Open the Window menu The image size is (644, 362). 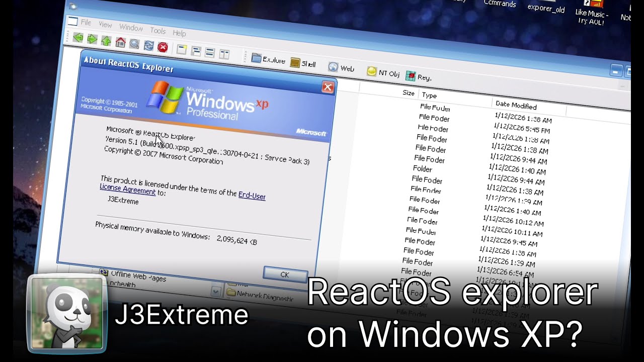(131, 28)
